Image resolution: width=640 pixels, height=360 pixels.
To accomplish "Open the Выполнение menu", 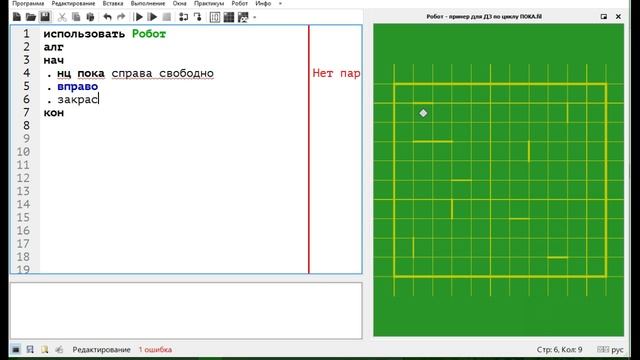I will click(148, 3).
